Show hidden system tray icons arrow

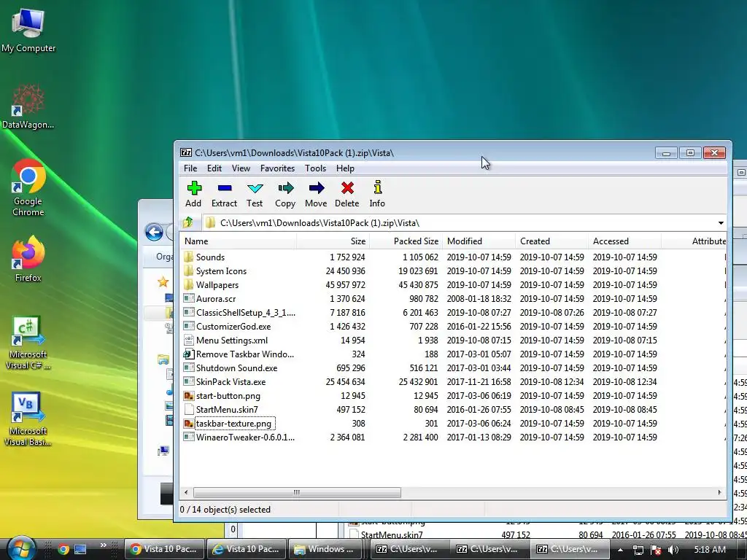(620, 550)
